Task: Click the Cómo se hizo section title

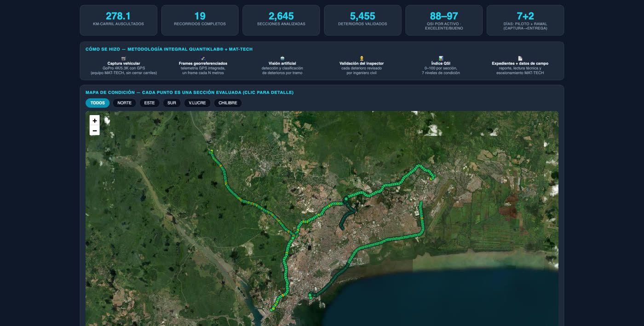Action: tap(169, 49)
